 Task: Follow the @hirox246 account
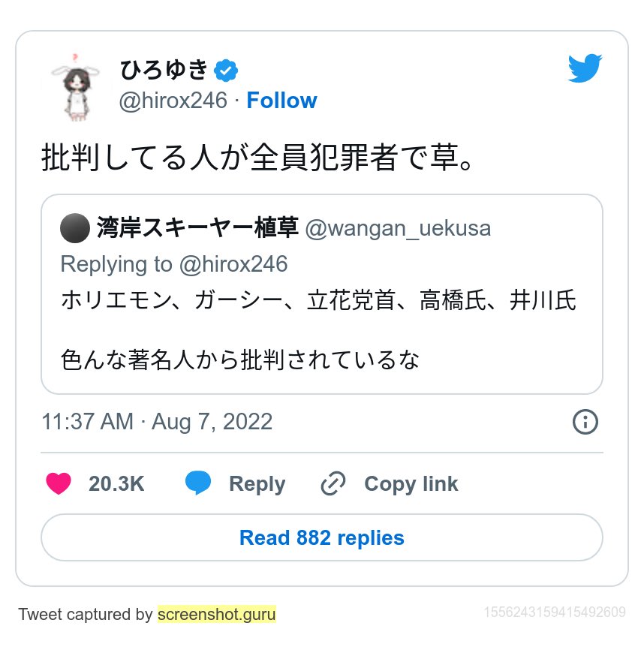(281, 101)
